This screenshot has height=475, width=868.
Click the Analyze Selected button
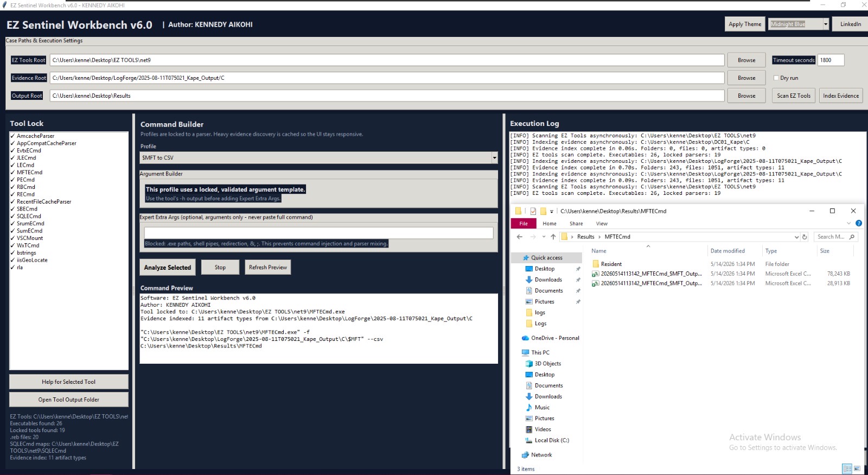point(168,267)
